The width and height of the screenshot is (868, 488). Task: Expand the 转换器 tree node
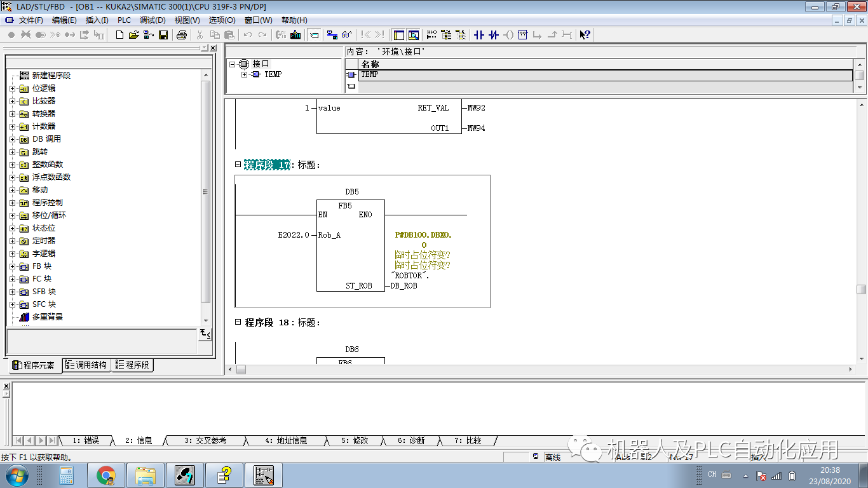tap(12, 114)
